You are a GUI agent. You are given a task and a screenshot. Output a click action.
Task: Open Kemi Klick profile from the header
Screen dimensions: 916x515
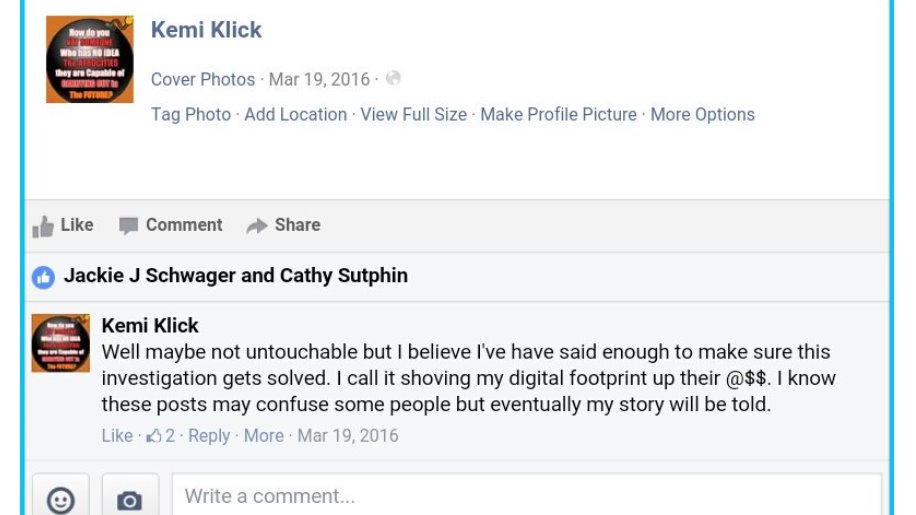206,30
